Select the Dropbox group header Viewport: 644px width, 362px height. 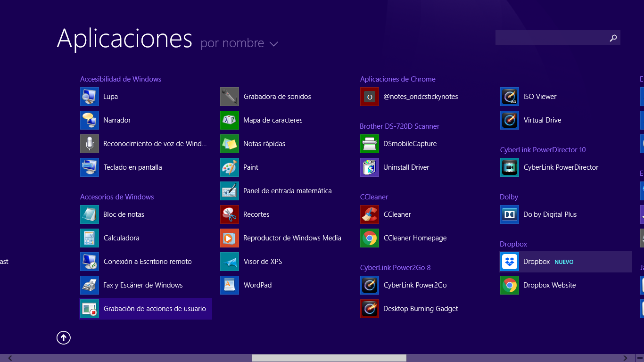[x=513, y=244]
